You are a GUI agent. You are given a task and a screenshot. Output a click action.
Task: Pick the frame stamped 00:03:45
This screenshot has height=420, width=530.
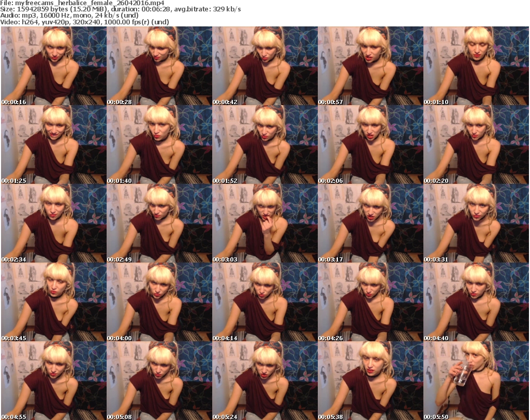point(54,302)
